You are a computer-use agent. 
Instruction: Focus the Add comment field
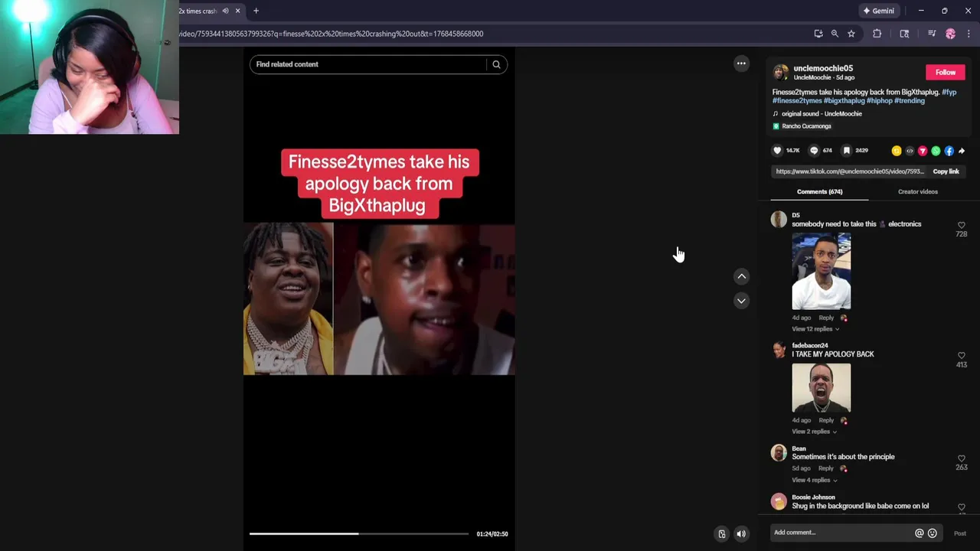(x=840, y=533)
